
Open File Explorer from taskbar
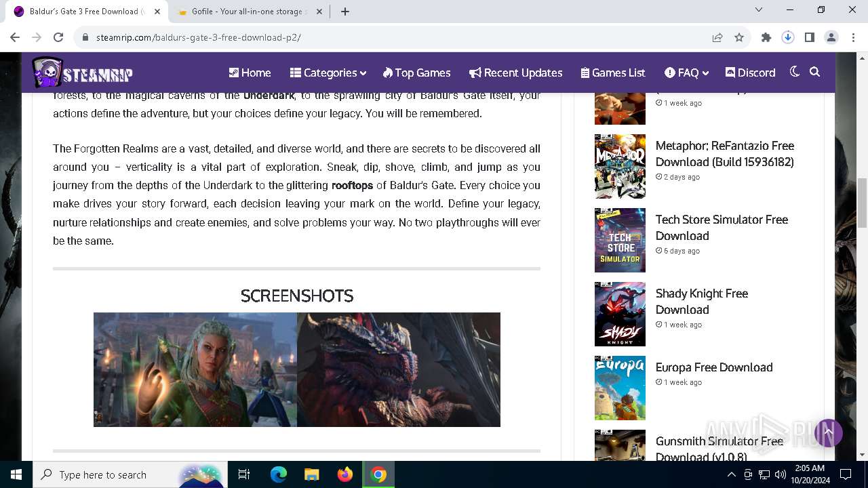pyautogui.click(x=312, y=474)
